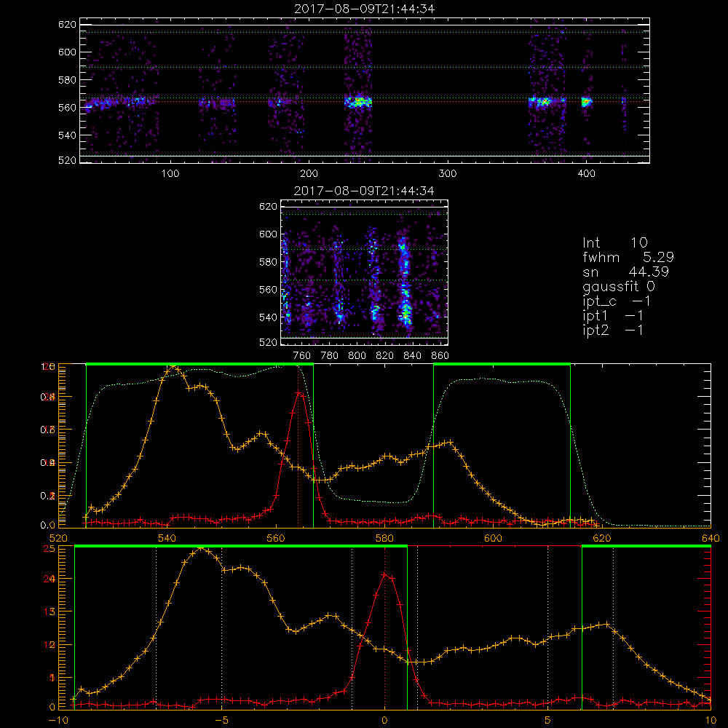Click the top spectrogram title 2017-08-09T21:44:34
Viewport: 728px width, 728px height.
[365, 9]
